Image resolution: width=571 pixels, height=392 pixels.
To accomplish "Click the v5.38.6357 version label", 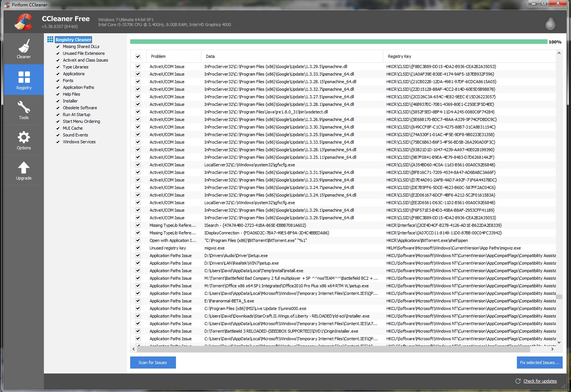I will 60,26.
